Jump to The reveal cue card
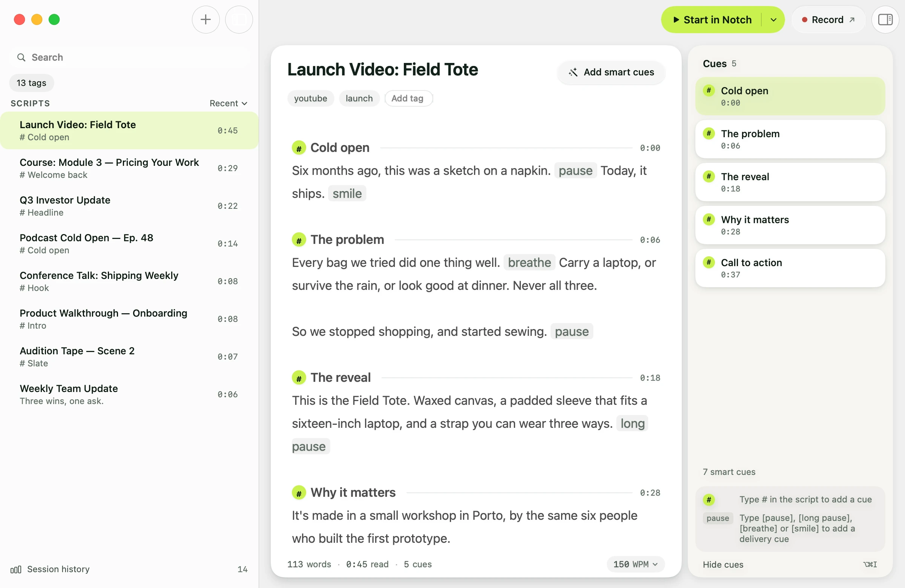Viewport: 905px width, 588px height. [x=790, y=182]
